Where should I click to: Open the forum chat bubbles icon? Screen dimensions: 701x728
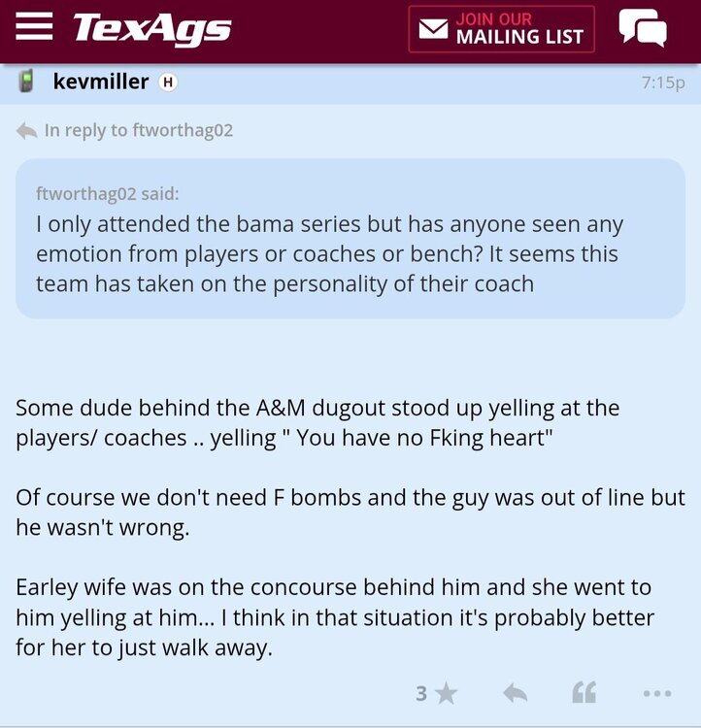tap(643, 28)
